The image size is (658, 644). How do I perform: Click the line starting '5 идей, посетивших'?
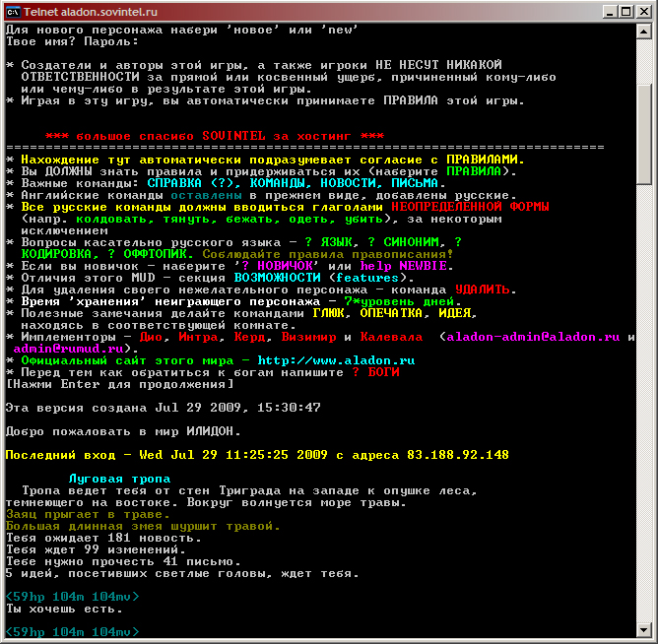click(x=182, y=573)
